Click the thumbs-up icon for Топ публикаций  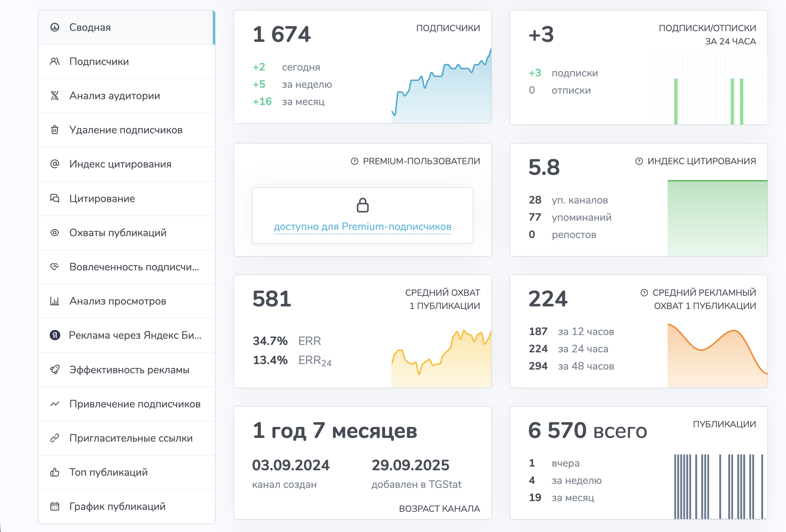point(55,472)
